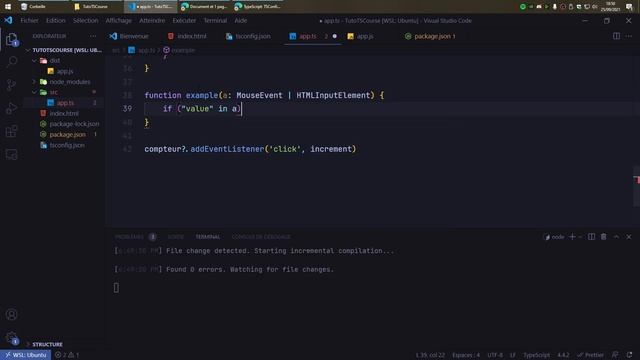Add a new terminal with the plus icon
Image resolution: width=640 pixels, height=360 pixels.
tap(572, 237)
